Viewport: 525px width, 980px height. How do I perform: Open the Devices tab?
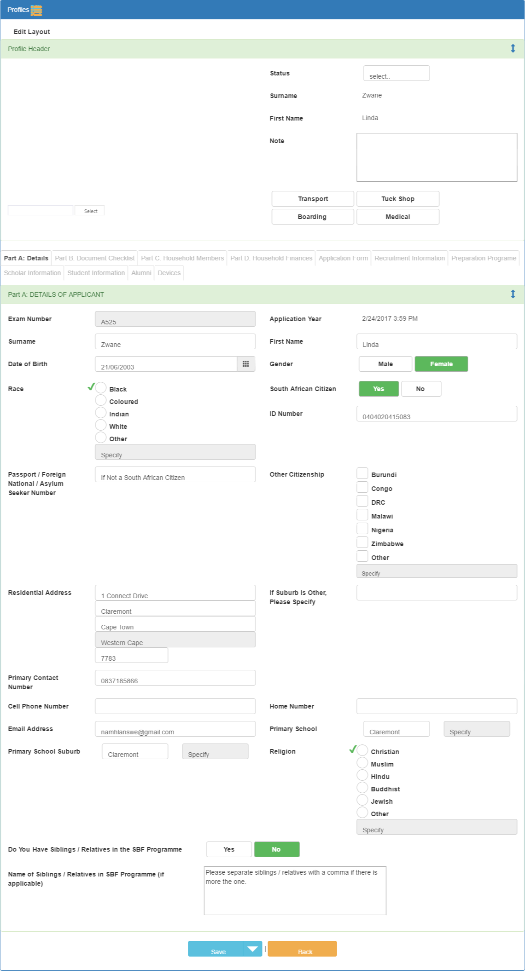click(169, 273)
